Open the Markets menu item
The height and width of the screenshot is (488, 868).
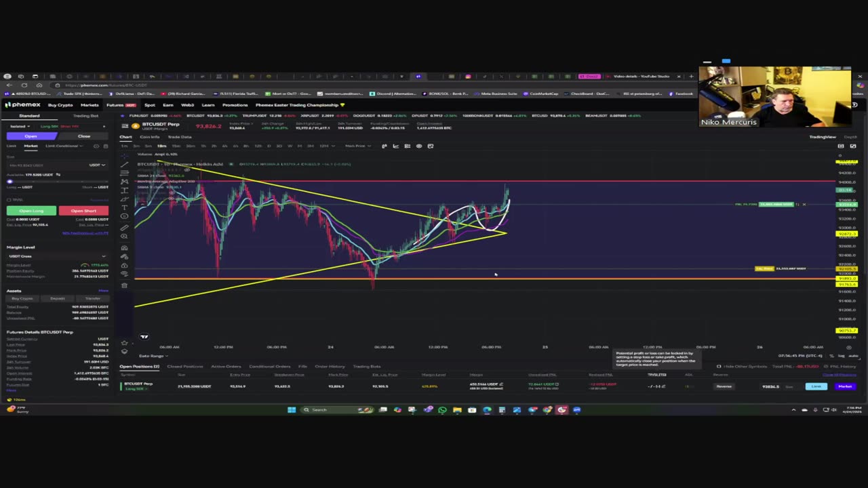[90, 105]
